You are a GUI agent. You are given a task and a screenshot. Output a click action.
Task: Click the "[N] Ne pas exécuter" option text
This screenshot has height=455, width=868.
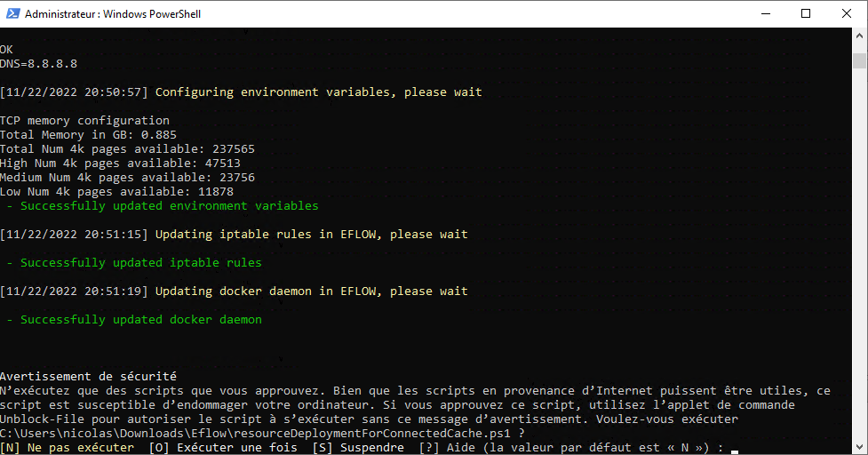tap(67, 448)
